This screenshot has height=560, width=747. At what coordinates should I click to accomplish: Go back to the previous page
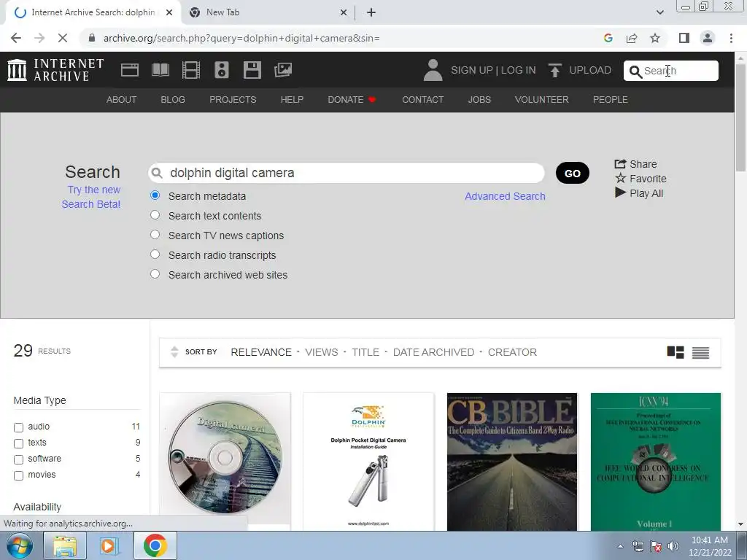(16, 38)
